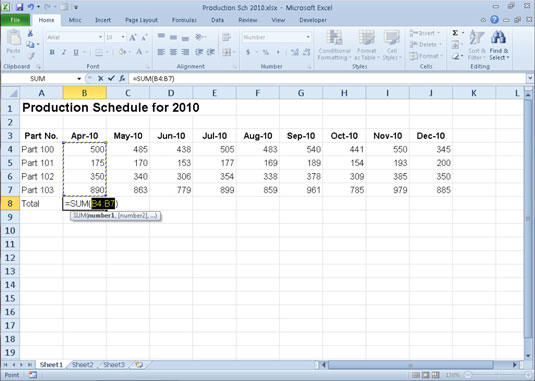Open the Excel Help question mark
Viewport: 535px width, 381px height.
494,20
